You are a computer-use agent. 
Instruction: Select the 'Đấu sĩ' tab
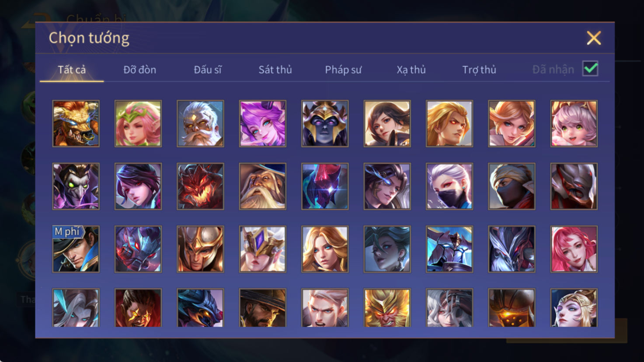208,70
